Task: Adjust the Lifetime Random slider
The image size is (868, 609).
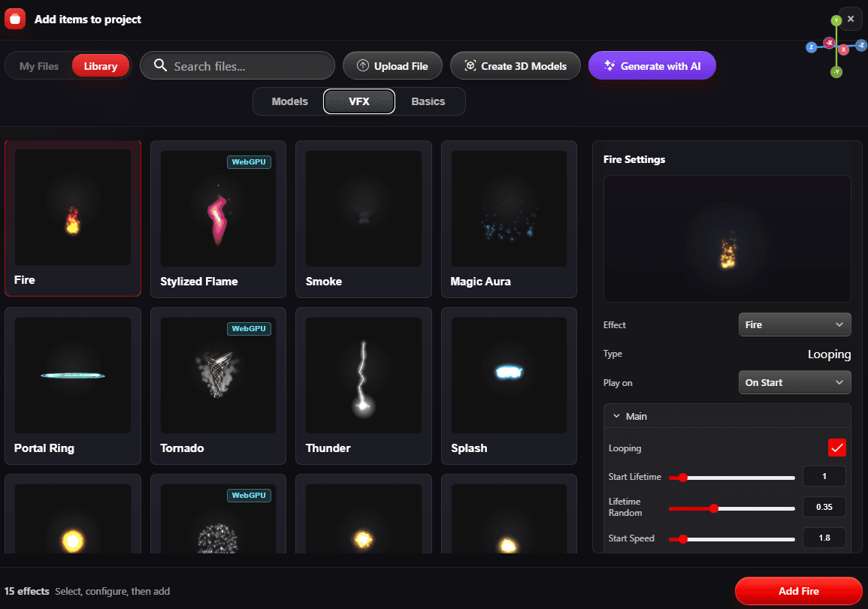Action: point(731,508)
